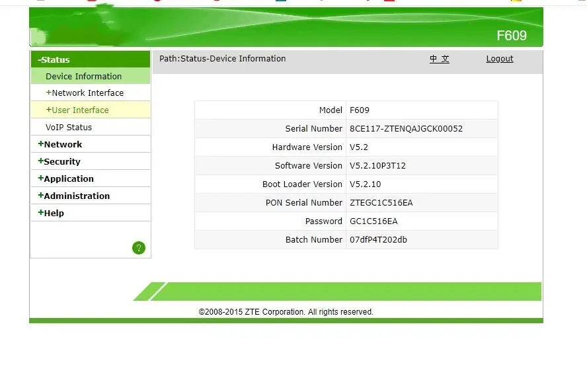This screenshot has height=392, width=587.
Task: Click the Software Version value V5.2.10P3T12
Action: point(377,166)
